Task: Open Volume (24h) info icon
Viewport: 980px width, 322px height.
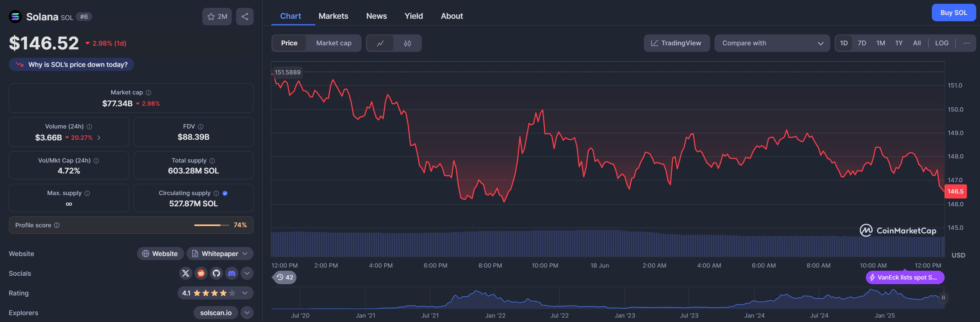Action: (89, 127)
